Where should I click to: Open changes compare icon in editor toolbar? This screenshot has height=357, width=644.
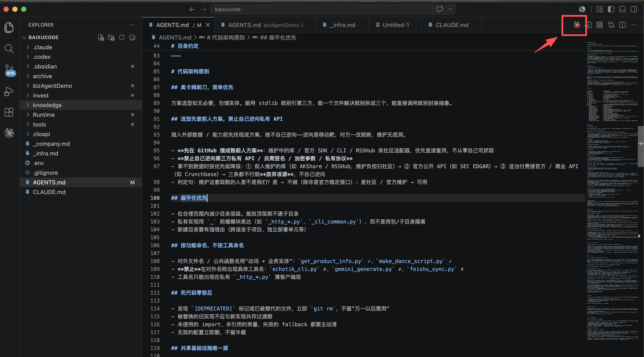(x=611, y=25)
